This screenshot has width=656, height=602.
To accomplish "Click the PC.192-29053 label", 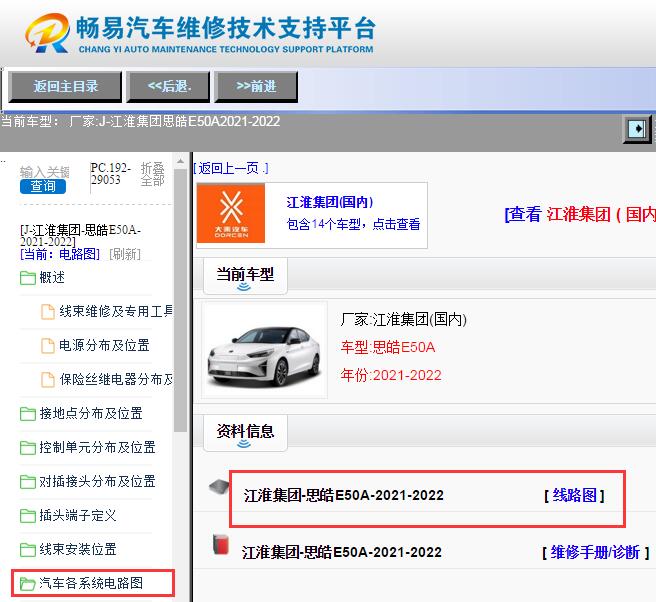I will point(111,174).
